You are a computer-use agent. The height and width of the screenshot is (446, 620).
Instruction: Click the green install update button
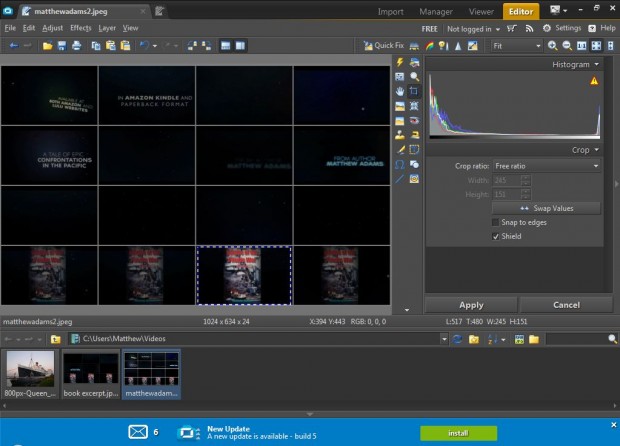(x=458, y=433)
